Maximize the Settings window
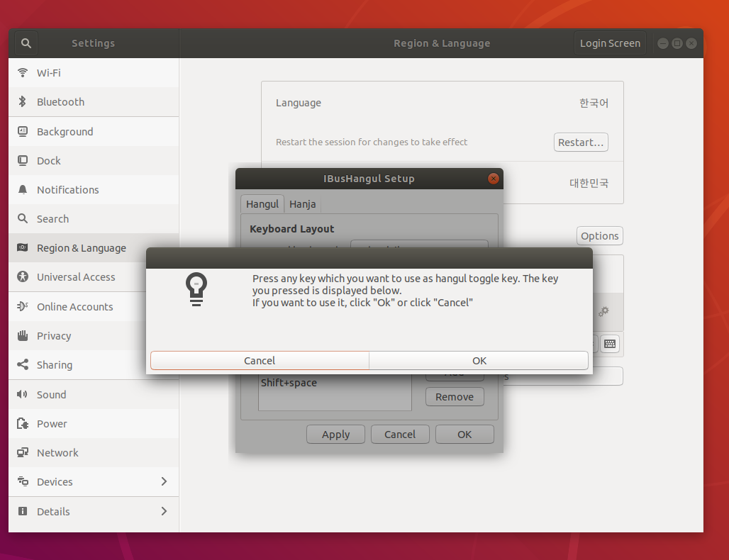The image size is (729, 560). (x=677, y=43)
